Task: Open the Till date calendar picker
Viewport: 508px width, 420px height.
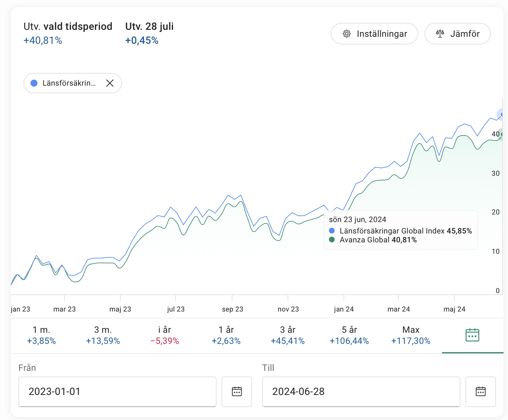Action: pos(480,391)
